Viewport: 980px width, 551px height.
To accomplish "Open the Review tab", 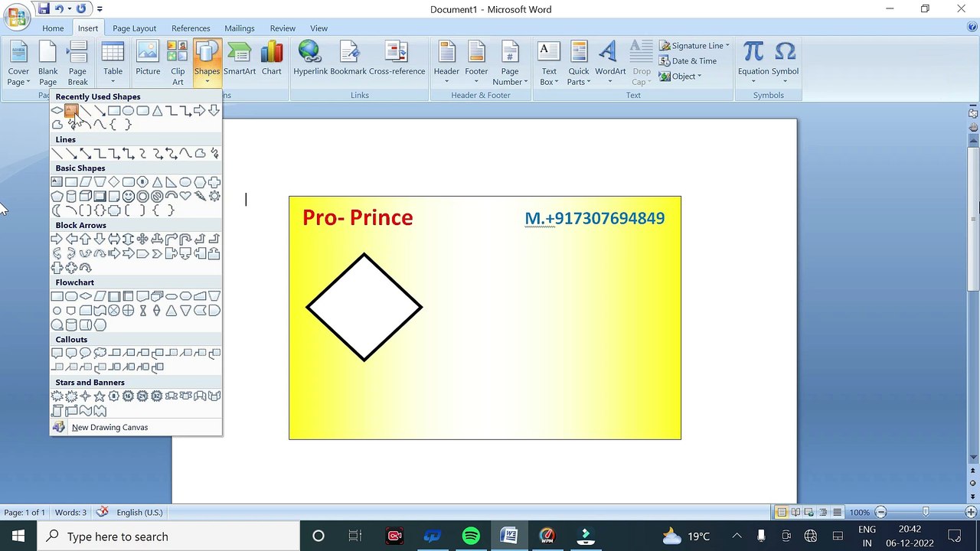I will 283,28.
